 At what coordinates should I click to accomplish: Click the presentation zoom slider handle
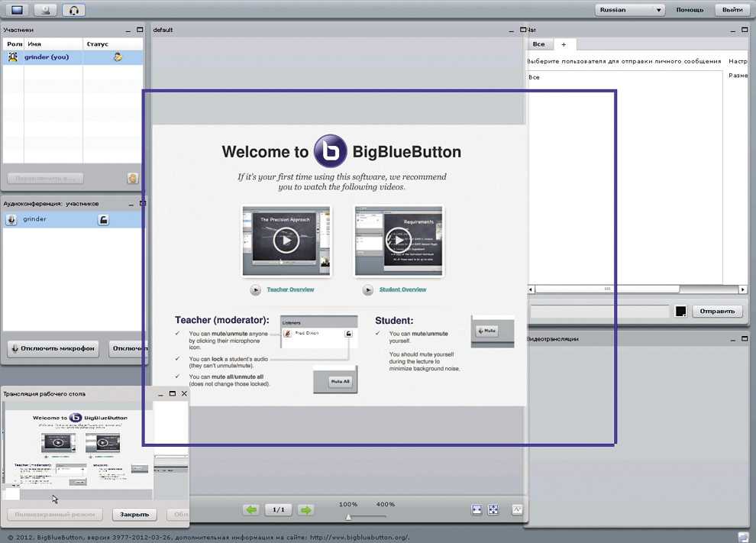coord(348,517)
